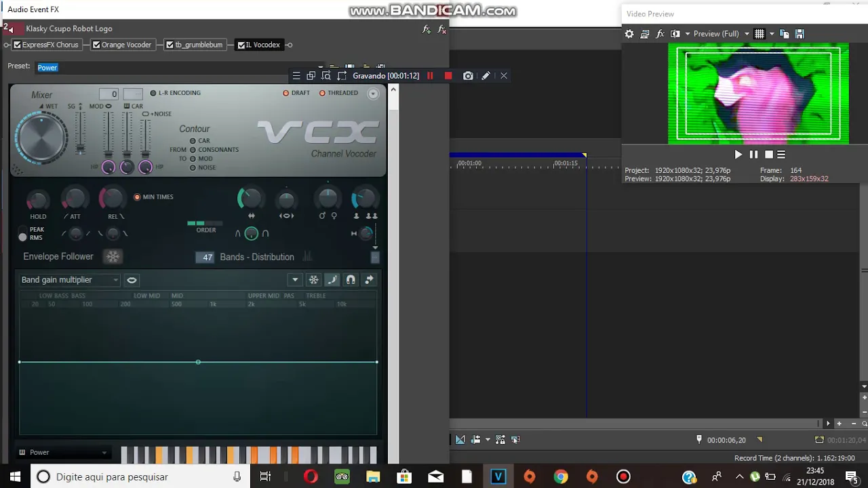The width and height of the screenshot is (868, 488).
Task: Toggle DRAFT mode in Vocodex
Action: (296, 93)
